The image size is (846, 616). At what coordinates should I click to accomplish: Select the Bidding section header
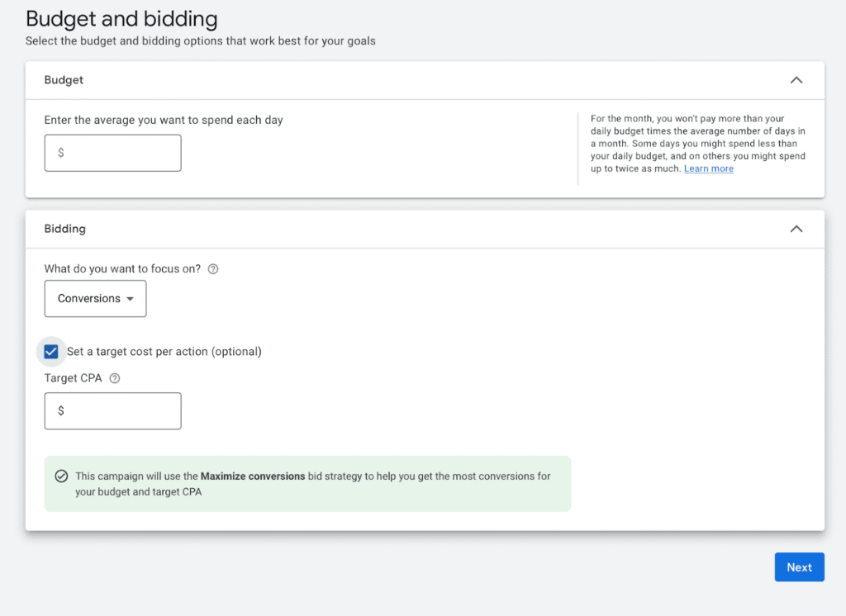pos(64,229)
